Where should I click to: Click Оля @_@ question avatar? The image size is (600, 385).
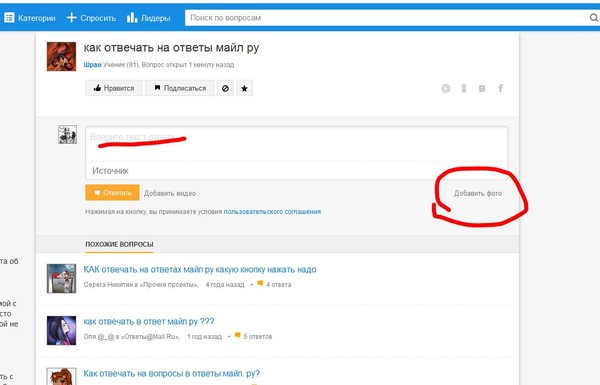61,330
